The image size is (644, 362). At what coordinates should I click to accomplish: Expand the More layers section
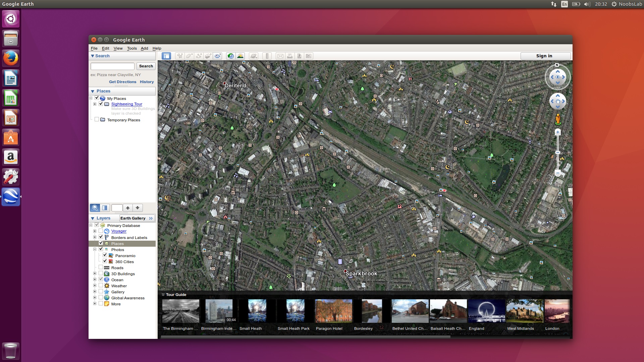click(94, 304)
